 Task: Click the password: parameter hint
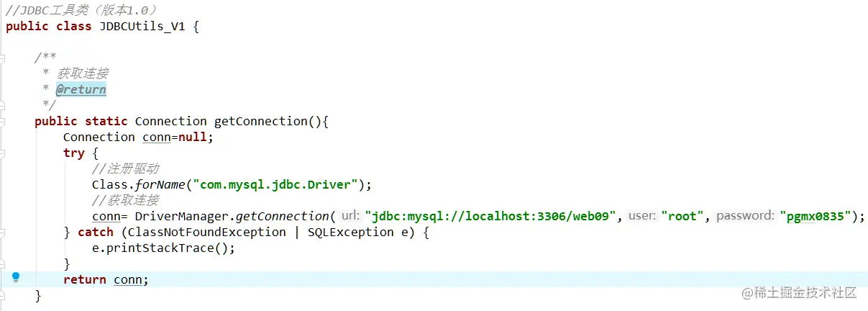(745, 216)
